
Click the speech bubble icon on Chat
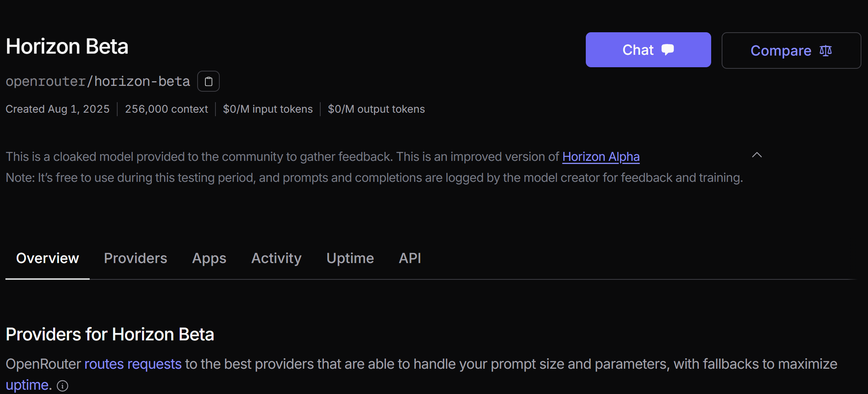(x=668, y=50)
